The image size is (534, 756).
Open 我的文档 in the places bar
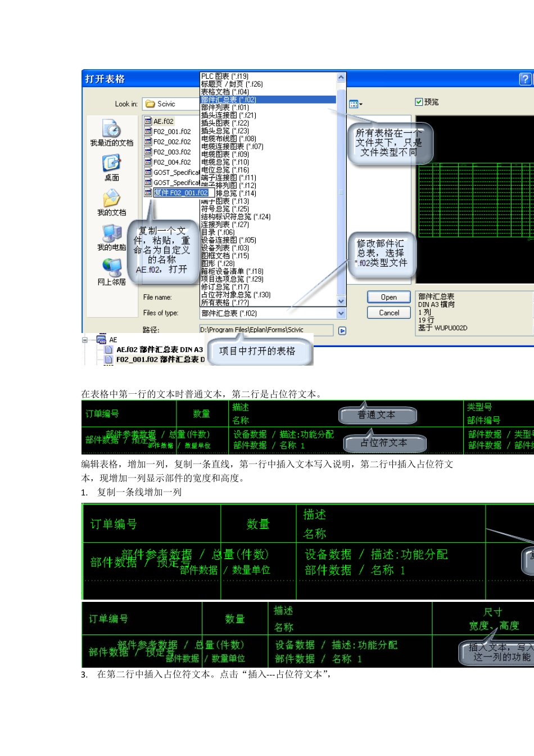point(111,203)
